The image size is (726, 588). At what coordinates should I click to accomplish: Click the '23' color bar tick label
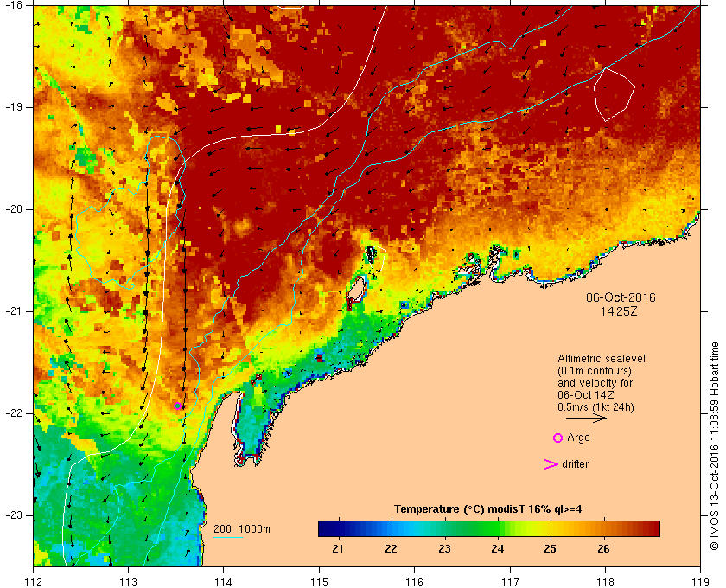[x=444, y=549]
